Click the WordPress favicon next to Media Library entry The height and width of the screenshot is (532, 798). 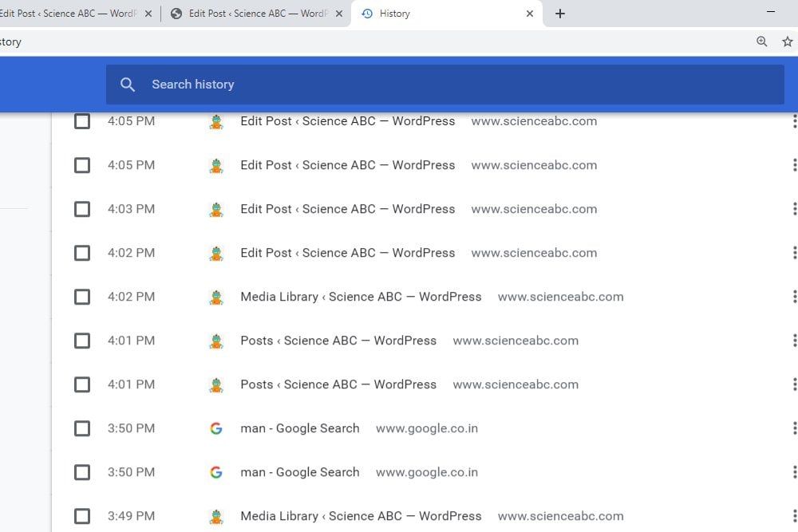coord(215,297)
